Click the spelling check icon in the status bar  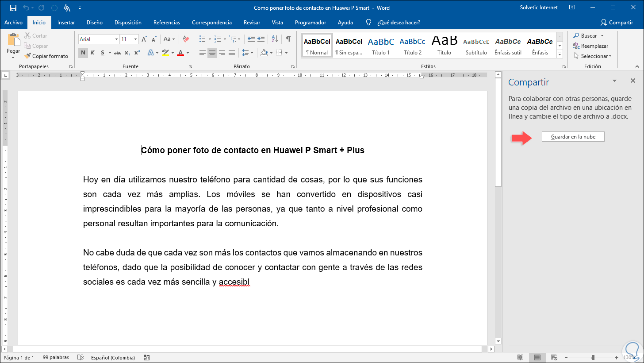[80, 357]
